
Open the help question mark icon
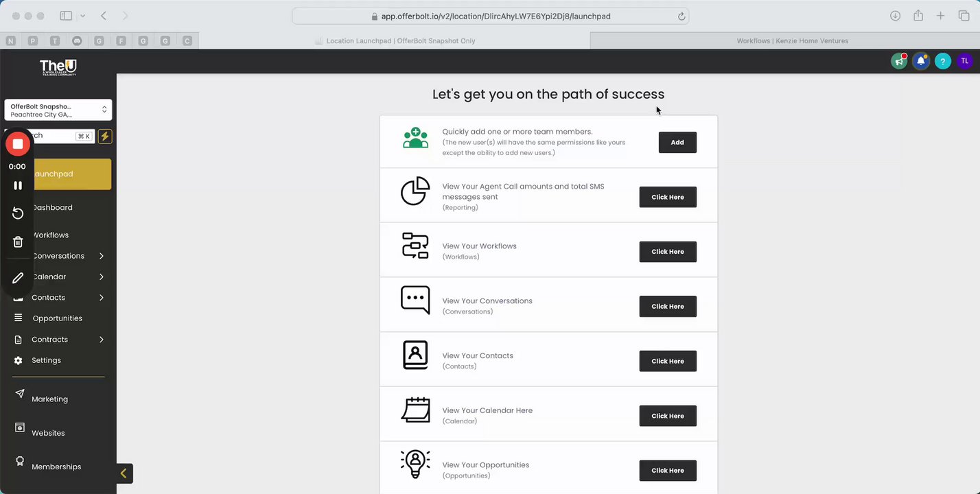(943, 61)
